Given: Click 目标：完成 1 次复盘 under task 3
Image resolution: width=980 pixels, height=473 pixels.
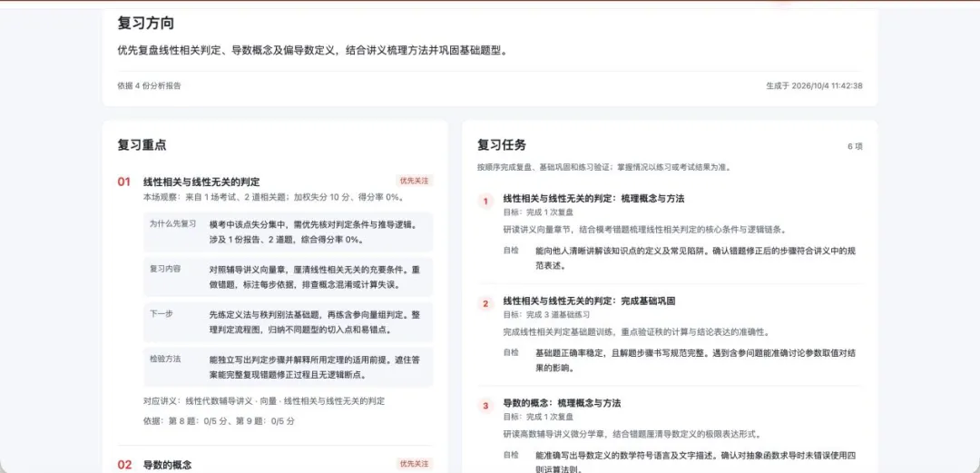Looking at the screenshot, I should click(538, 417).
